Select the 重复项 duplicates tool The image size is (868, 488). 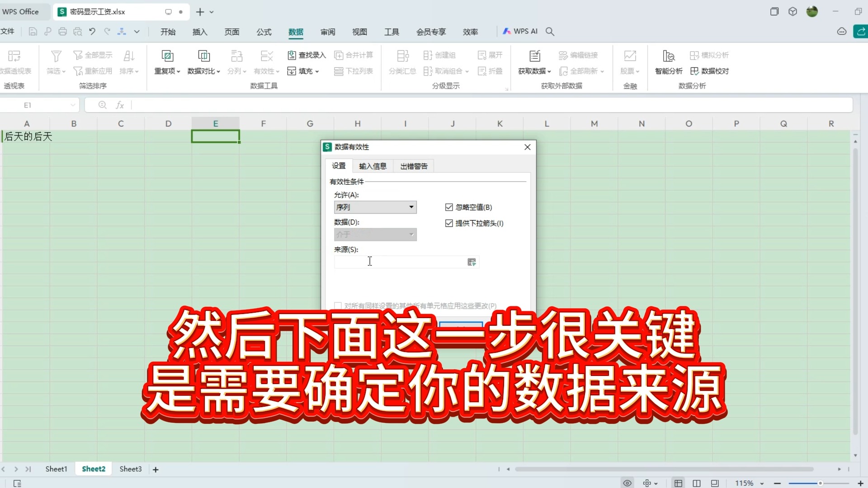167,62
